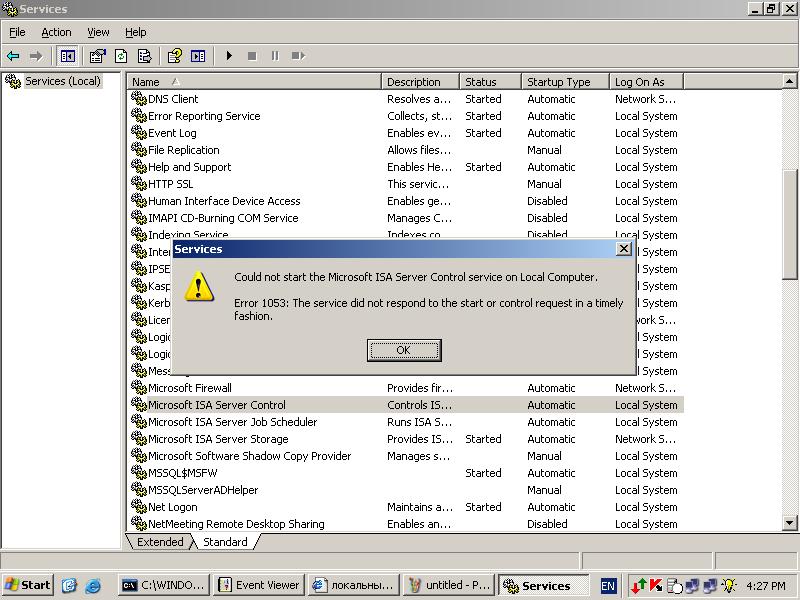Viewport: 800px width, 600px height.
Task: Toggle Show/Hide Console Tree icon
Action: [67, 56]
